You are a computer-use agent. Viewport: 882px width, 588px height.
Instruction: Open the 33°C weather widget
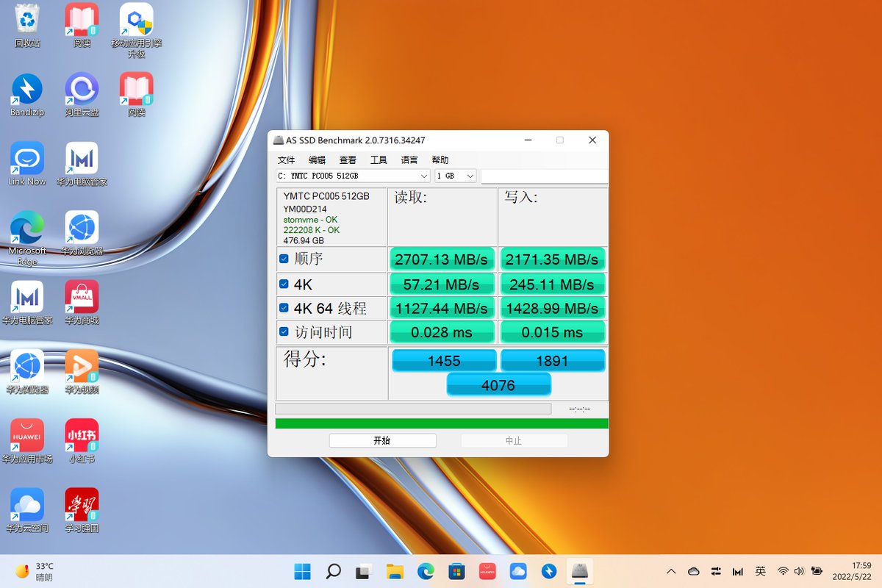[x=35, y=571]
